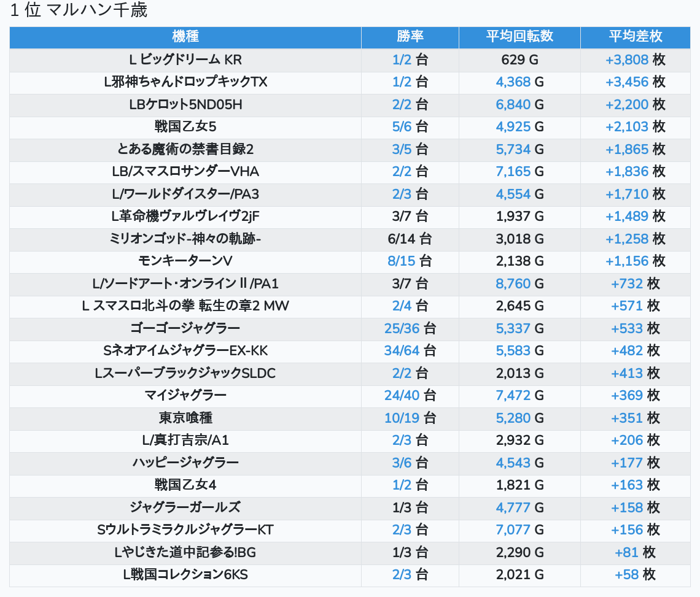
Task: Click ミリオンゴッド-神々の軌跡- machine name
Action: click(185, 239)
